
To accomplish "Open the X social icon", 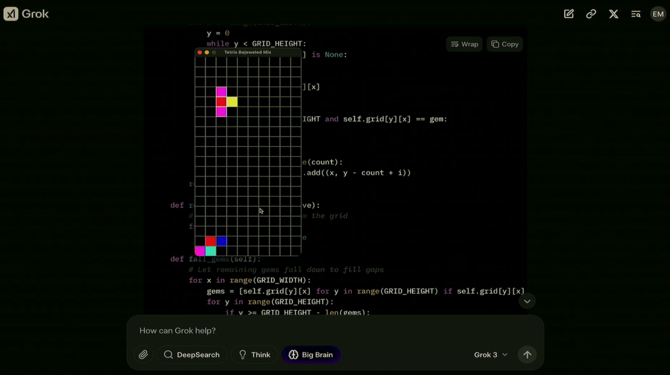I will [x=614, y=14].
